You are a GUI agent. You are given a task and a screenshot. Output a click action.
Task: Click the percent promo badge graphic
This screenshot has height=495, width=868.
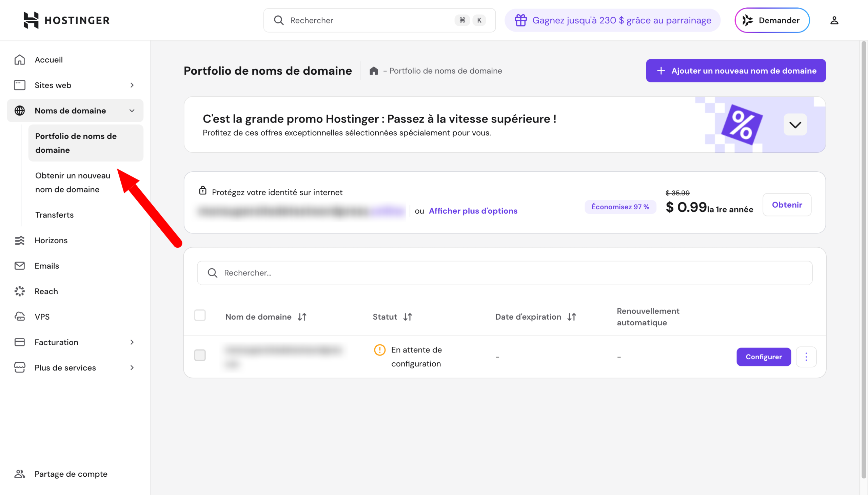742,125
